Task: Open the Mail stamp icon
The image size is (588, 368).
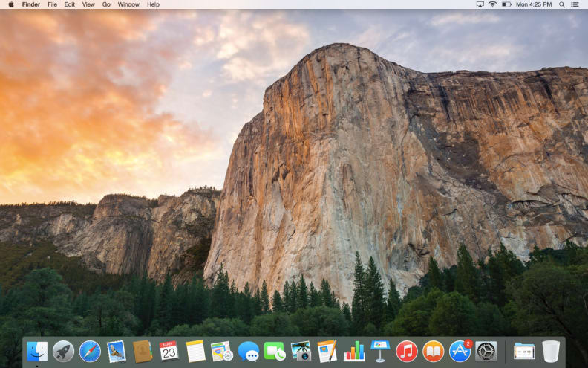Action: click(x=117, y=352)
